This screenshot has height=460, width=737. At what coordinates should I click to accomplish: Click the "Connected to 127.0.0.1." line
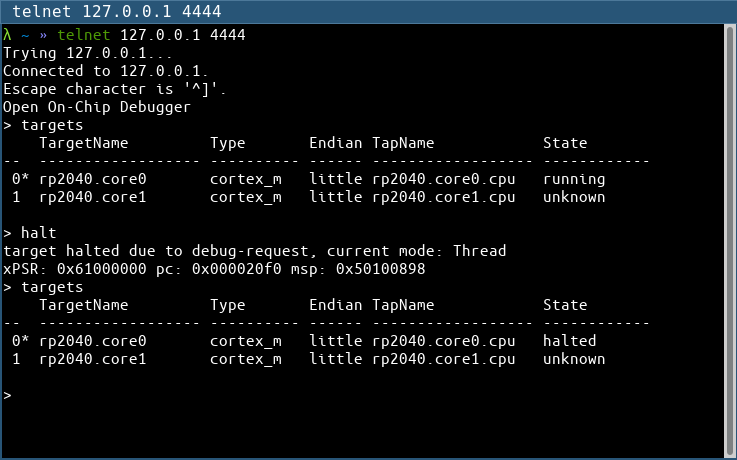(106, 71)
